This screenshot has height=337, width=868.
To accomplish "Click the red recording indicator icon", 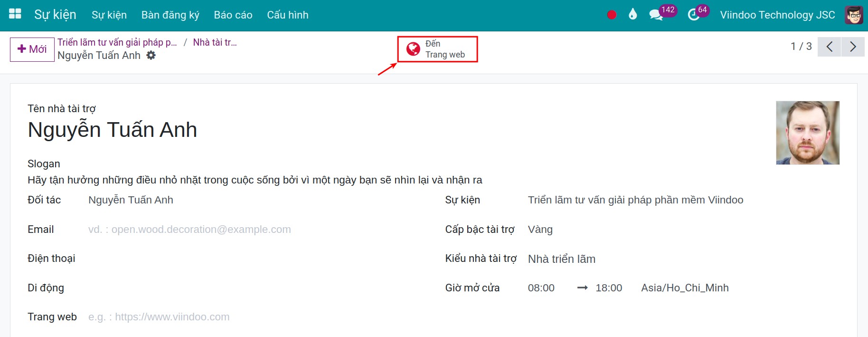I will (x=612, y=15).
